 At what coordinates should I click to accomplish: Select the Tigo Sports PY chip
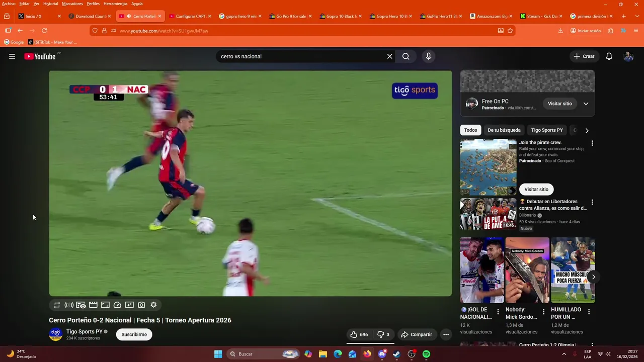547,130
